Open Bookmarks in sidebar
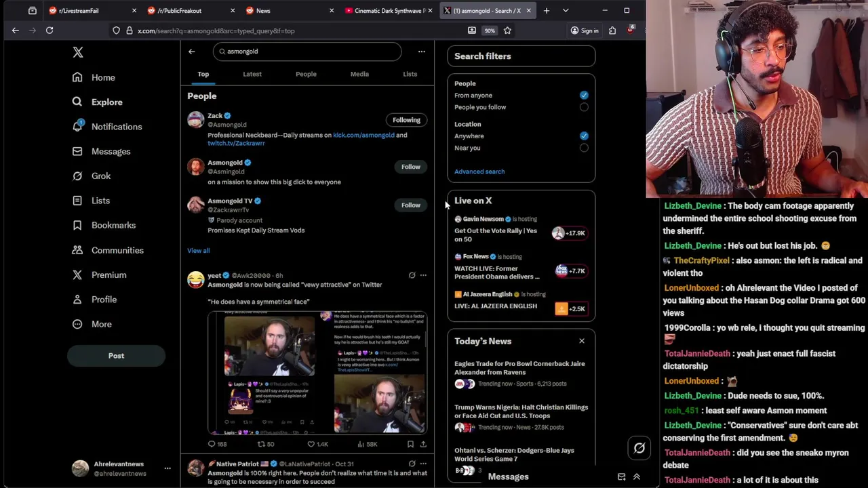The image size is (868, 488). pos(104,225)
